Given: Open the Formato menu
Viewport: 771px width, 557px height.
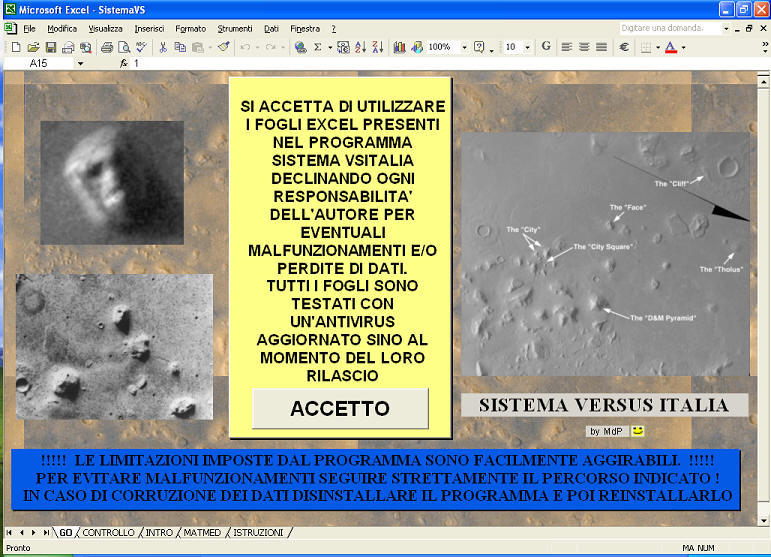Looking at the screenshot, I should pyautogui.click(x=190, y=29).
